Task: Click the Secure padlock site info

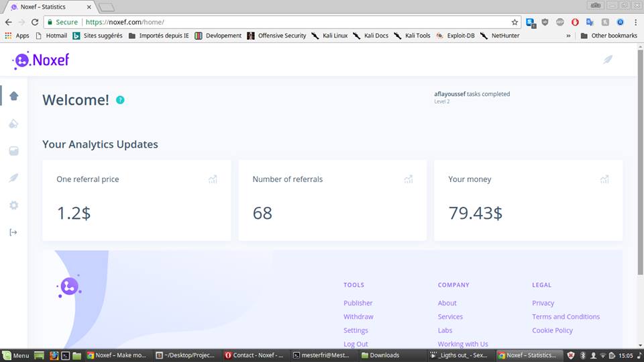Action: (x=62, y=22)
